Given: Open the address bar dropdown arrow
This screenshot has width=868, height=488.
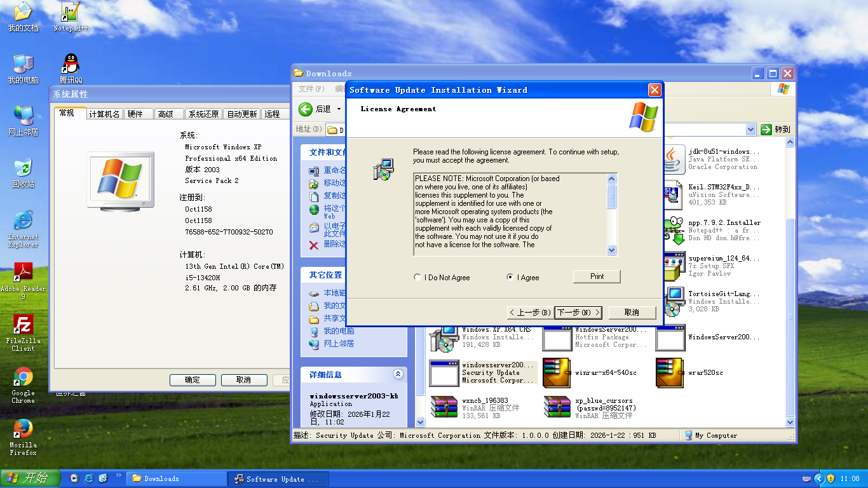Looking at the screenshot, I should click(x=750, y=130).
